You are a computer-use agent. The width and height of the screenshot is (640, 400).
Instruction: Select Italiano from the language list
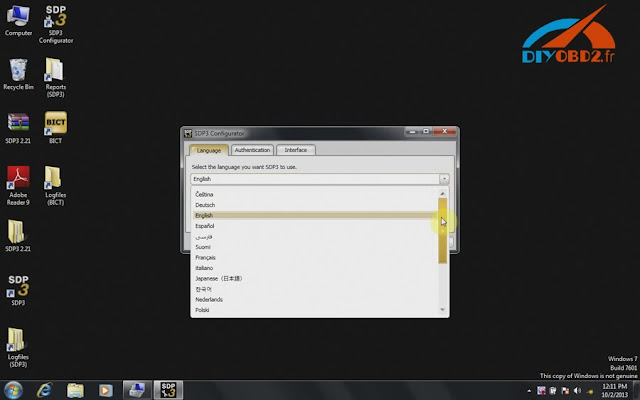pos(315,268)
